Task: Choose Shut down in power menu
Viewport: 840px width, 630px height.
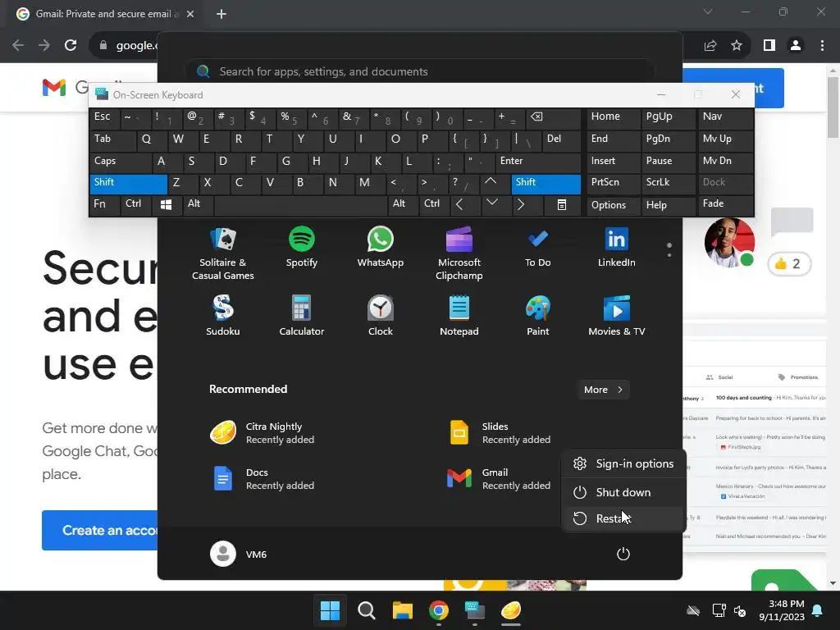Action: 623,492
